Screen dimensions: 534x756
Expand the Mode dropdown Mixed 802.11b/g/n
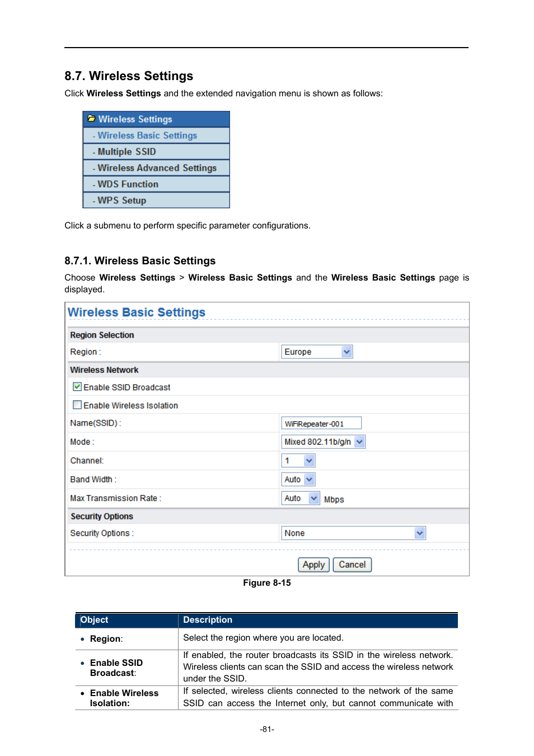[x=323, y=442]
